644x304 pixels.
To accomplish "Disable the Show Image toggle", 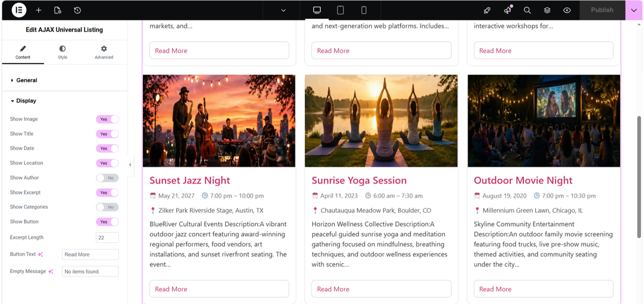I will [107, 119].
